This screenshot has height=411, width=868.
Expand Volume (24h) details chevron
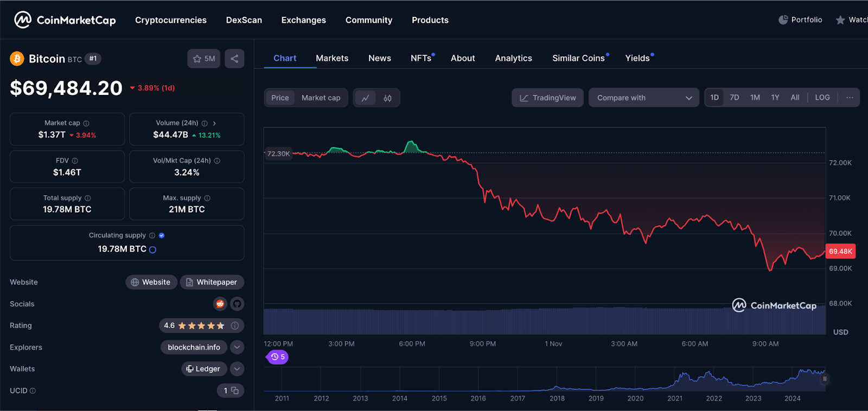(x=214, y=123)
